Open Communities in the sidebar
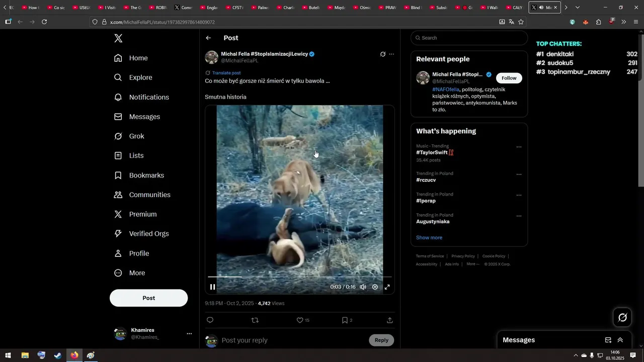The height and width of the screenshot is (362, 644). point(142,195)
